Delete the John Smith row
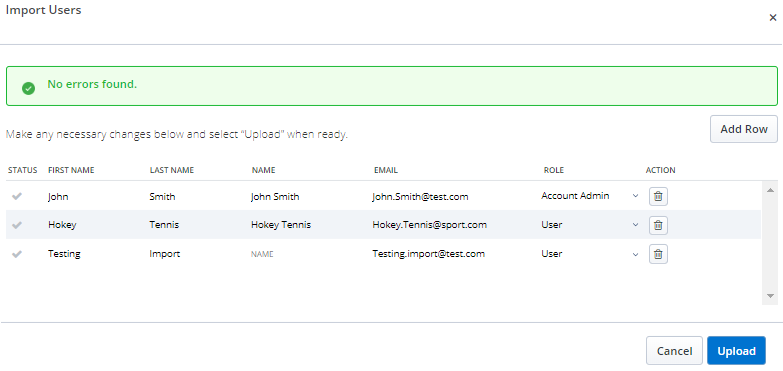783x371 pixels. (658, 196)
